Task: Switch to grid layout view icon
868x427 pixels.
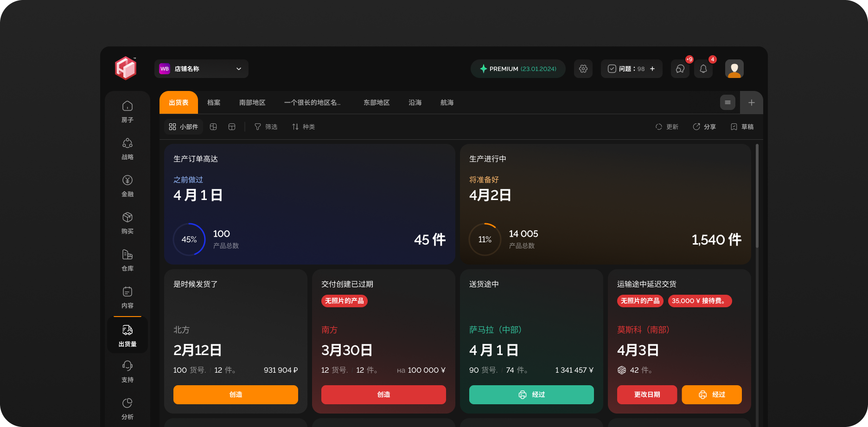Action: tap(213, 127)
